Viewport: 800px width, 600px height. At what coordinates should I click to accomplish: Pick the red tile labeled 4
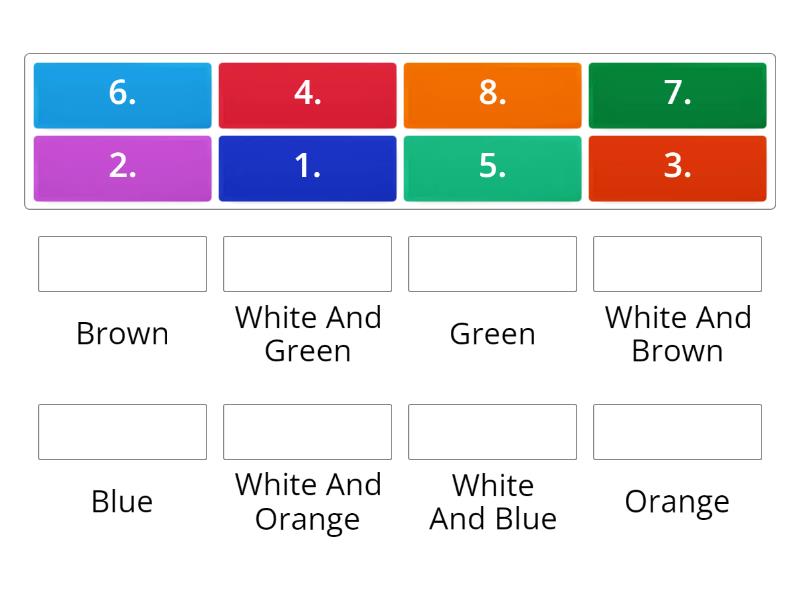coord(308,95)
